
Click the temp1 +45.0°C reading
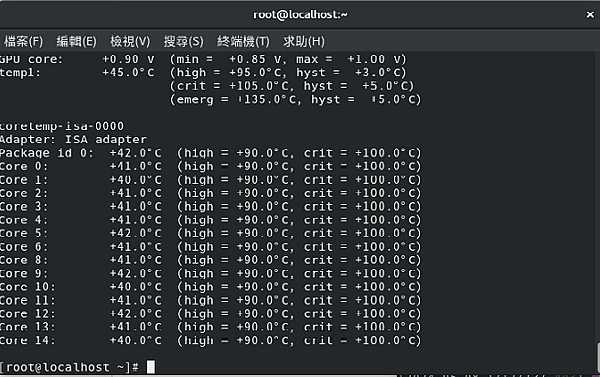(x=128, y=73)
